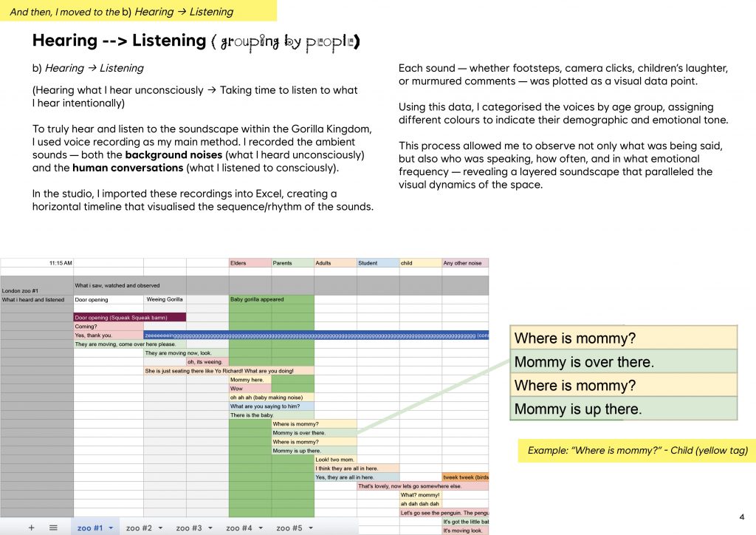Expand the zoo #3 tab dropdown arrow
The width and height of the screenshot is (756, 535).
coord(211,528)
